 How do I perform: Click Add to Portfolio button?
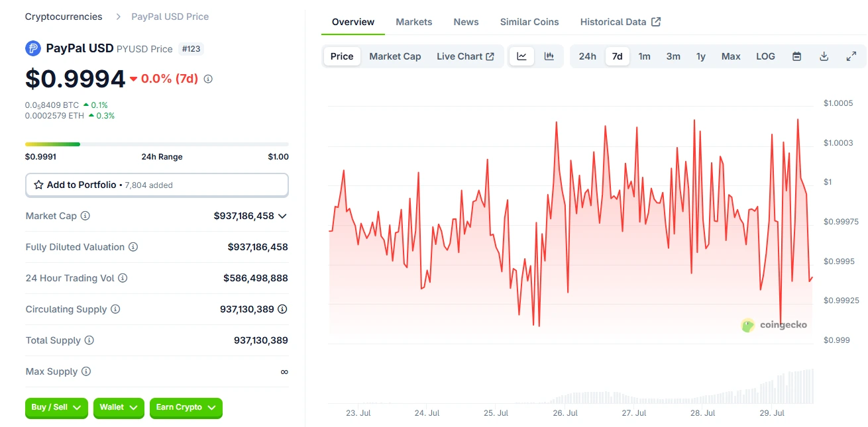[156, 185]
